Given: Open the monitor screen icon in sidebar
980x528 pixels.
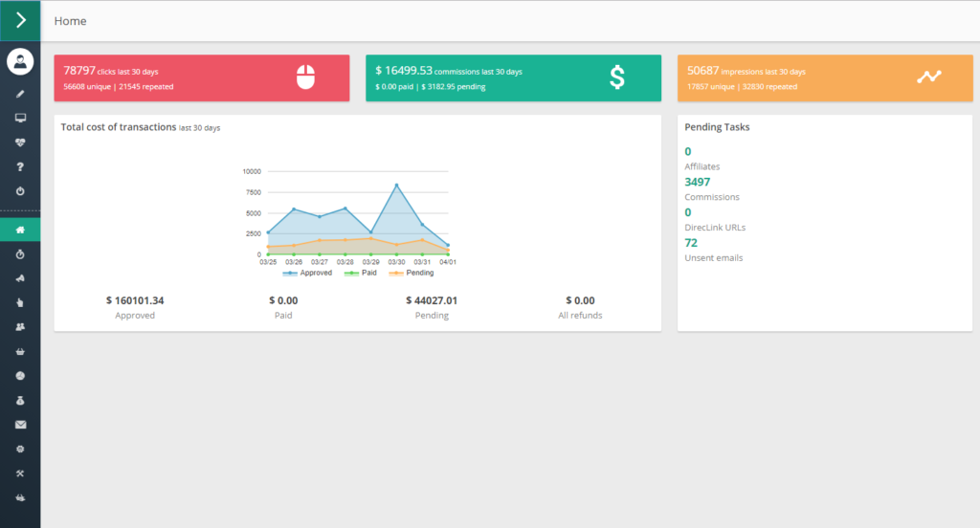Looking at the screenshot, I should [20, 118].
